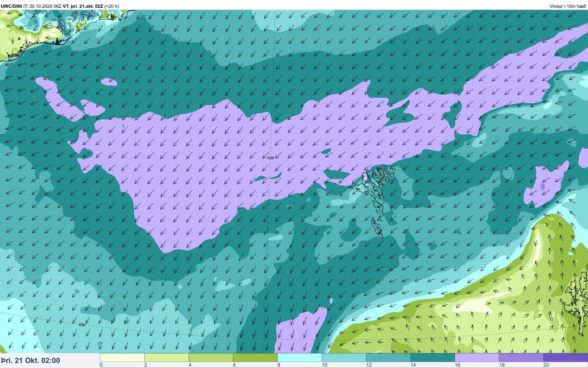Click the dark purple swatch above 20

(565, 357)
